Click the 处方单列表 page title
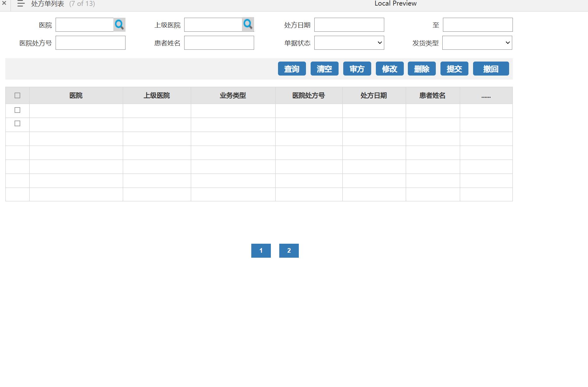This screenshot has height=387, width=588. click(48, 4)
